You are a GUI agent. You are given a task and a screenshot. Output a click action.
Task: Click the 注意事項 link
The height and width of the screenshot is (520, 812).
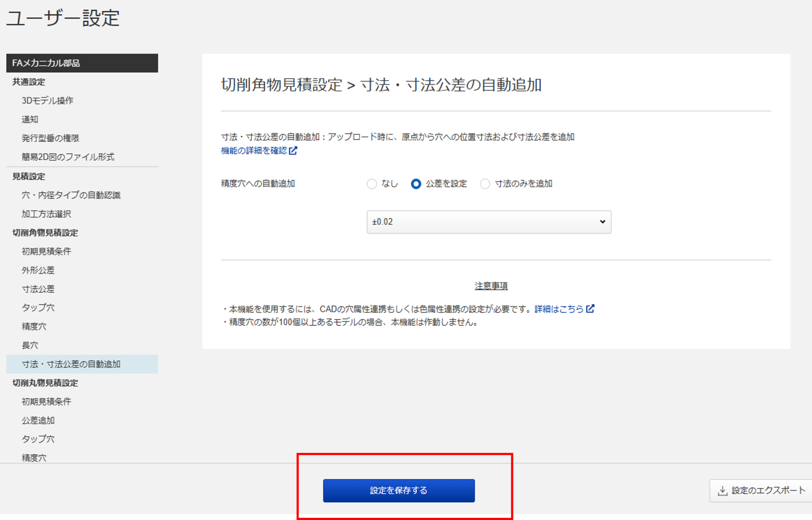(491, 285)
